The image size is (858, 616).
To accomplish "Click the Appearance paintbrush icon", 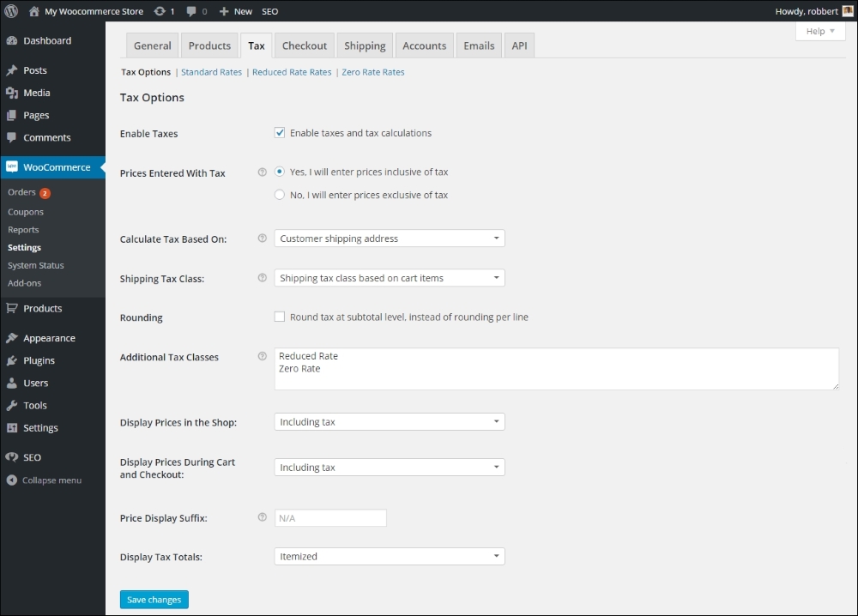I will [x=11, y=338].
